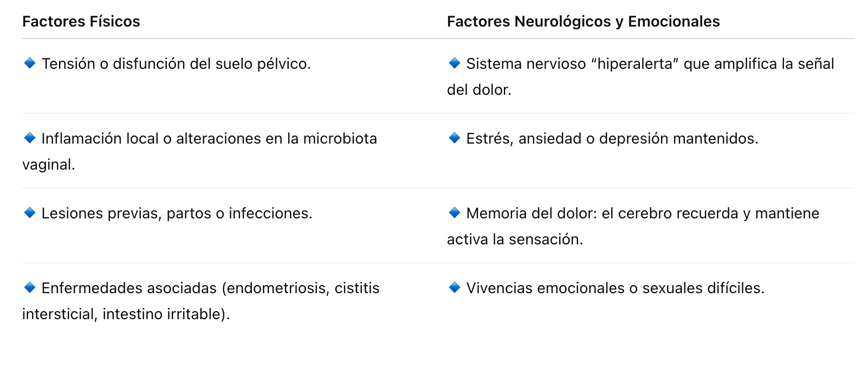Select the 'Tensión o disfunción del suelo pélvico' text
The image size is (868, 375).
point(176,64)
